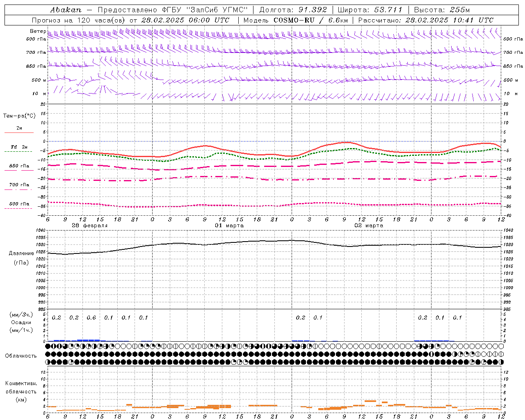Click the "(мм/3ч.)" precipitation unit label
Image resolution: width=525 pixels, height=420 pixels.
click(x=21, y=315)
